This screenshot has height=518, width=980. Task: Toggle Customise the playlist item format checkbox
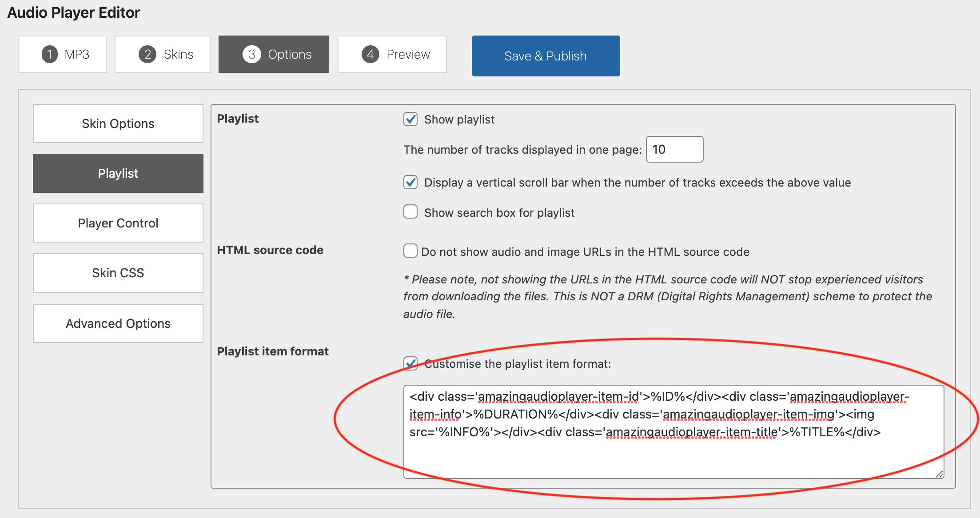coord(410,363)
